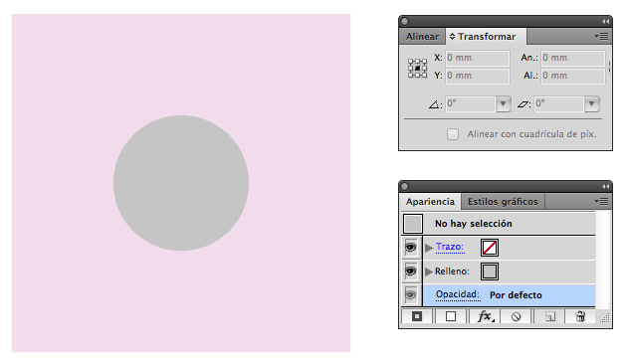Select the Transformar tab

click(x=487, y=37)
